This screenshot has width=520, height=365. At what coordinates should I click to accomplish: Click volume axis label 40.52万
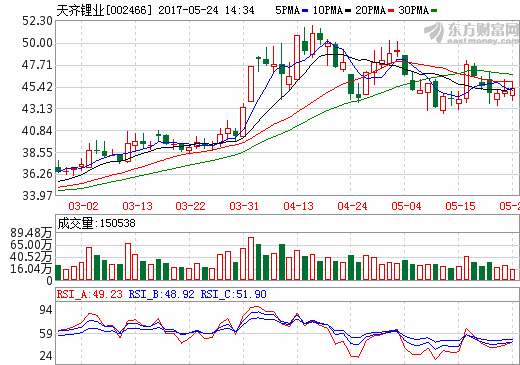32,257
